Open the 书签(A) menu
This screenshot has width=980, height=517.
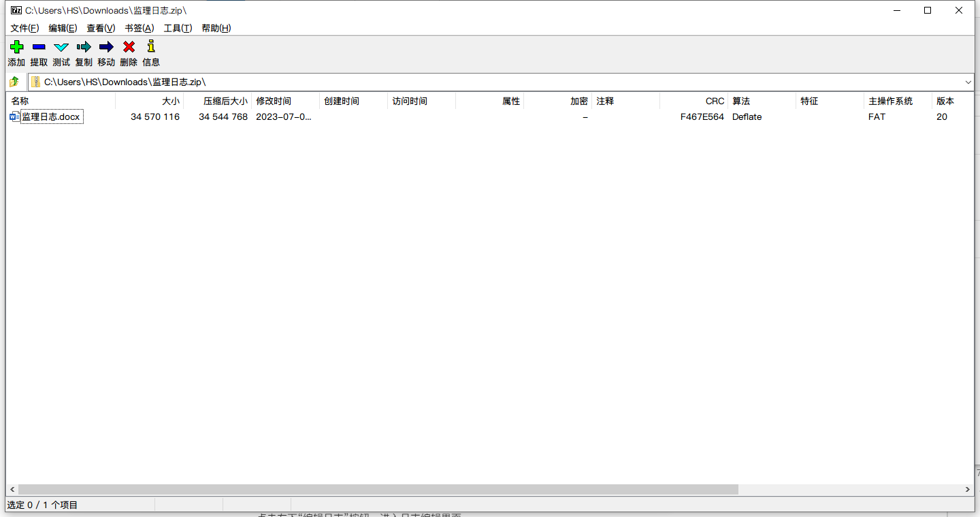(x=140, y=28)
